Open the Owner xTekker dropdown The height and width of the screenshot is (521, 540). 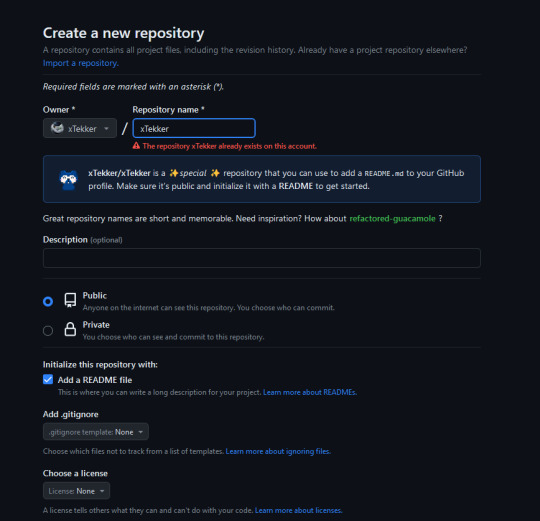click(80, 128)
